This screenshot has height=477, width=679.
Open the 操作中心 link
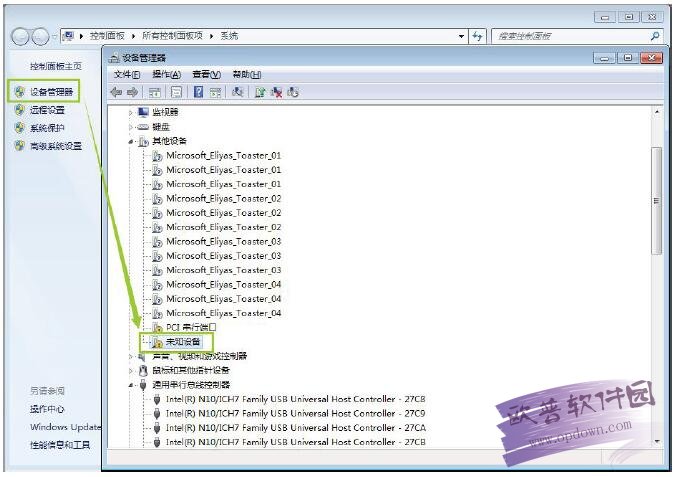coord(47,409)
